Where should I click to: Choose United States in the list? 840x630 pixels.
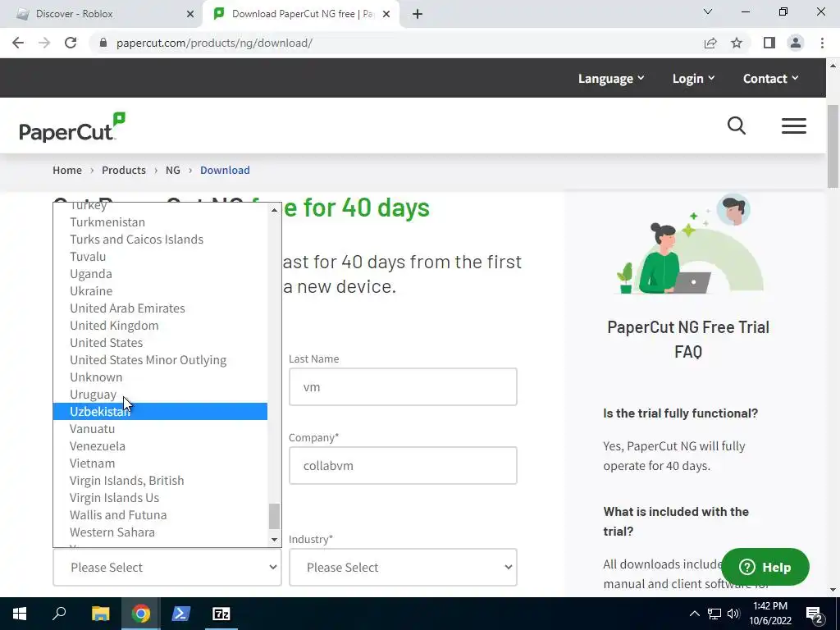(x=160, y=342)
